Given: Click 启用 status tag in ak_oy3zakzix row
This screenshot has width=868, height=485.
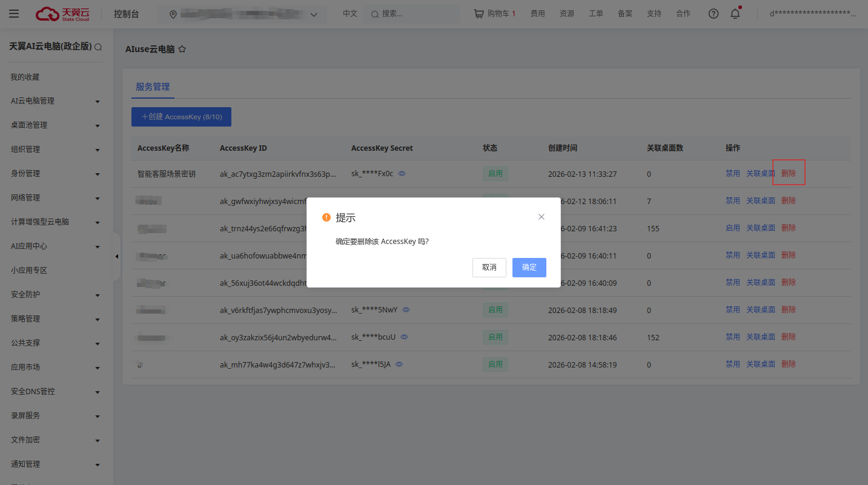Looking at the screenshot, I should (x=495, y=337).
